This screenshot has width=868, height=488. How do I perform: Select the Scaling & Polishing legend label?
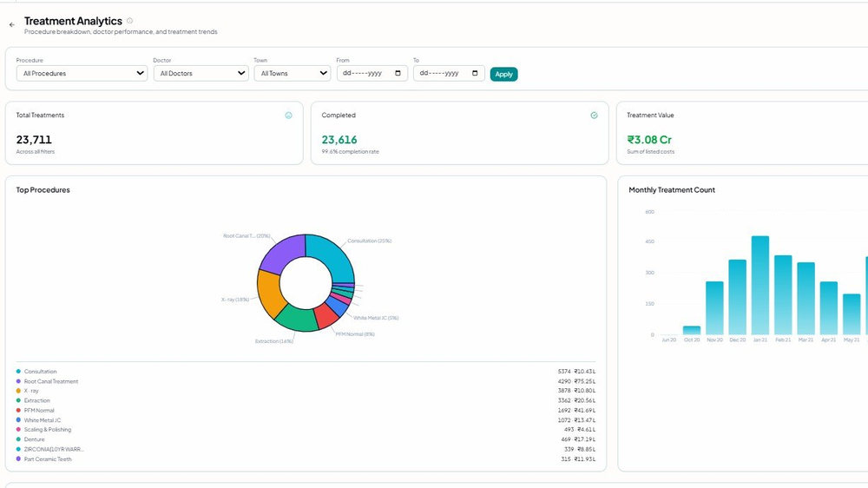tap(48, 430)
